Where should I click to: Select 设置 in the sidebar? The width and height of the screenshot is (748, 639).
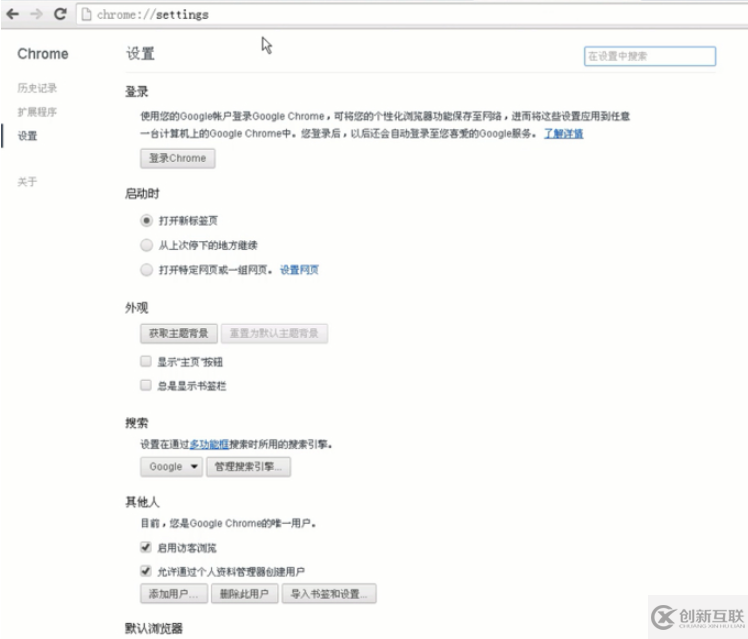coord(27,136)
